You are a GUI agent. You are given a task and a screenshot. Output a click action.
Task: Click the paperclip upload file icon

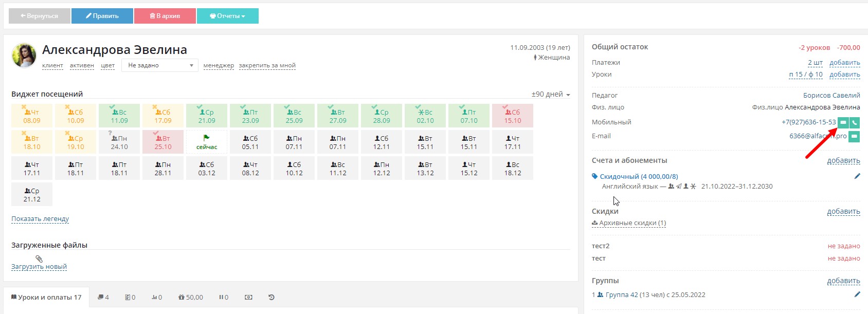(x=39, y=259)
